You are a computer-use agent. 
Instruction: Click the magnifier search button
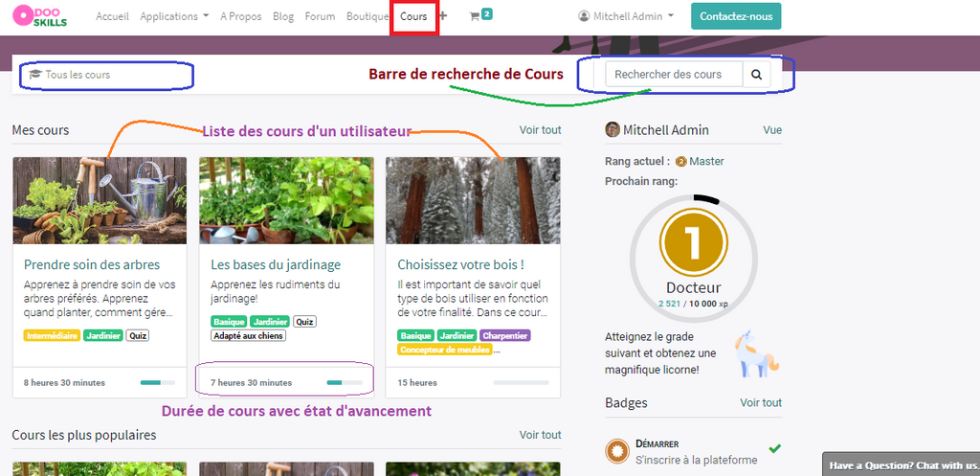coord(756,75)
